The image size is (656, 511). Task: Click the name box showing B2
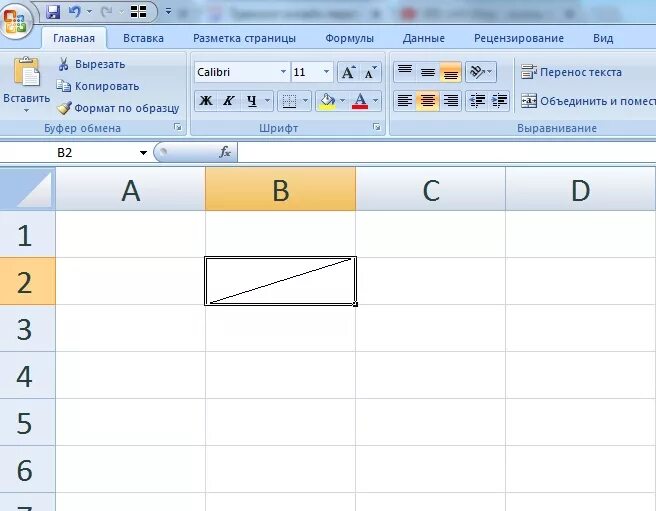point(69,153)
